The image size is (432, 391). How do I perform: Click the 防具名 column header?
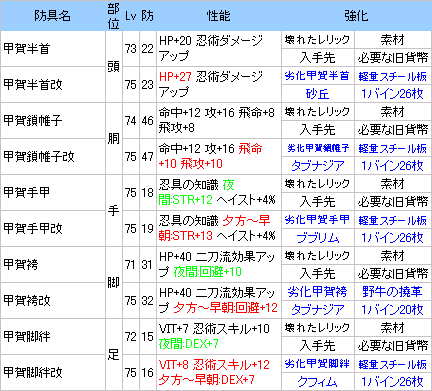(x=53, y=16)
